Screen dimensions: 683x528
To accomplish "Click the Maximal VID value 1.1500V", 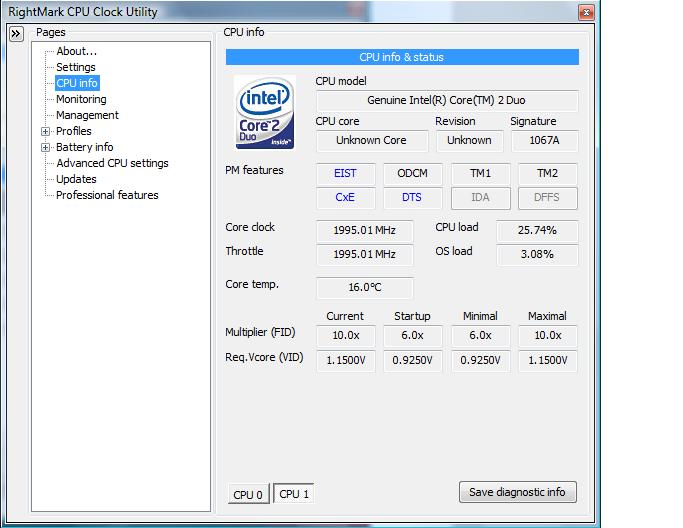I will coord(548,361).
